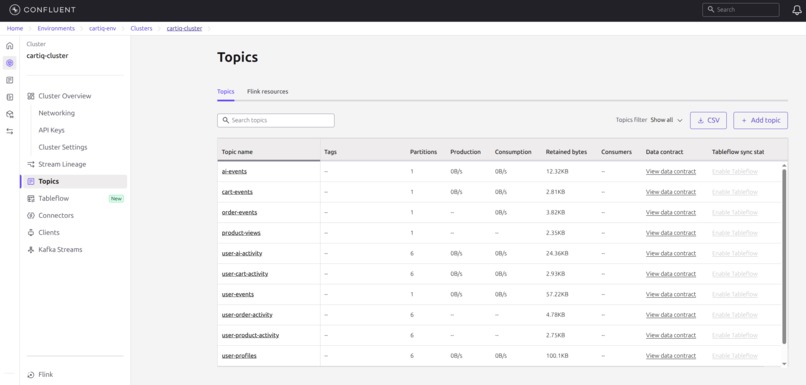
Task: Open Topics filter Show all dropdown
Action: click(x=667, y=120)
